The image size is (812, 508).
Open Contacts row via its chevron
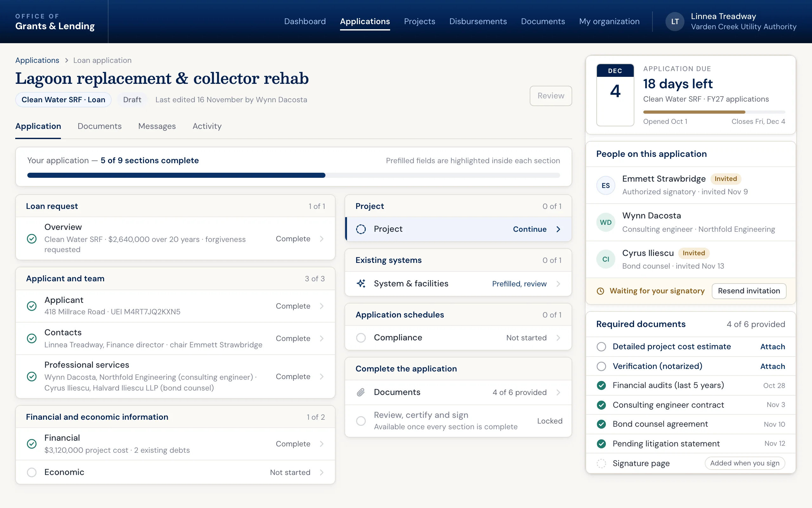(x=321, y=338)
